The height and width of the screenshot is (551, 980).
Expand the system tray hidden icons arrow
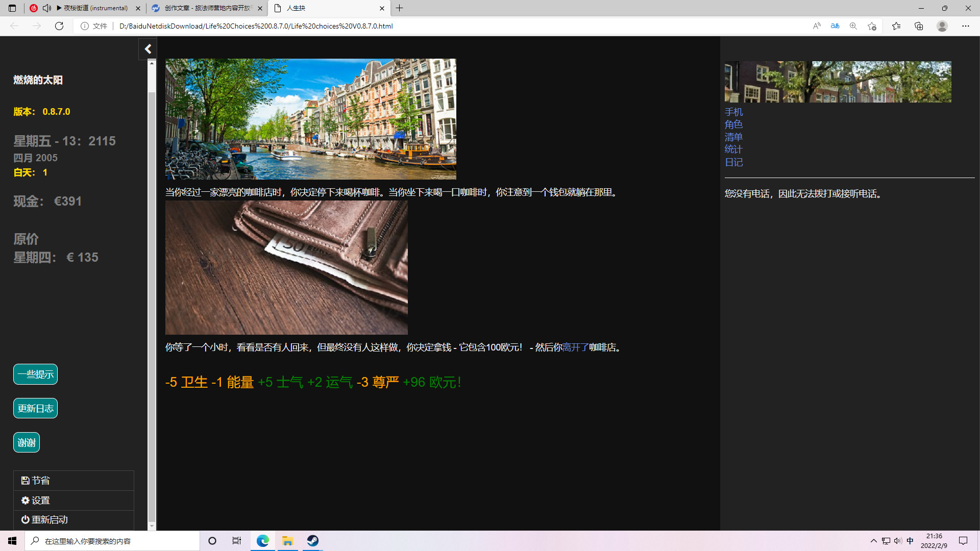pyautogui.click(x=873, y=541)
